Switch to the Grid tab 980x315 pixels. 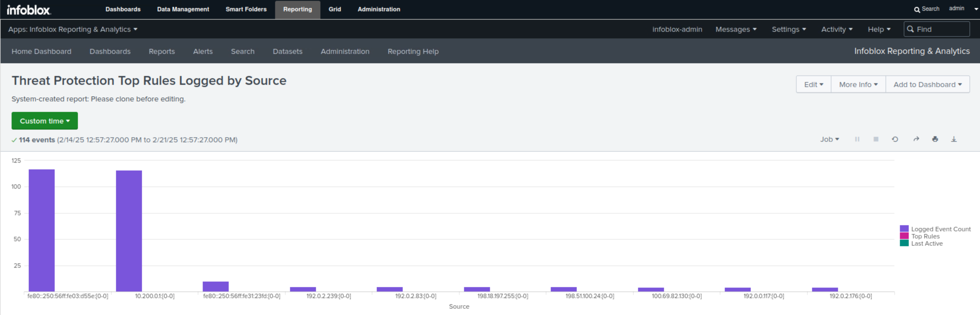(x=334, y=9)
